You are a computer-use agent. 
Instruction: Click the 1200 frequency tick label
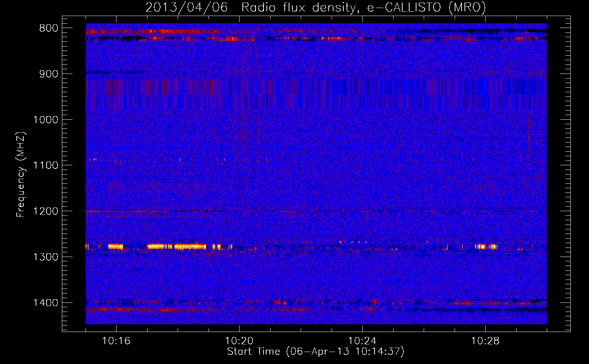pos(46,211)
